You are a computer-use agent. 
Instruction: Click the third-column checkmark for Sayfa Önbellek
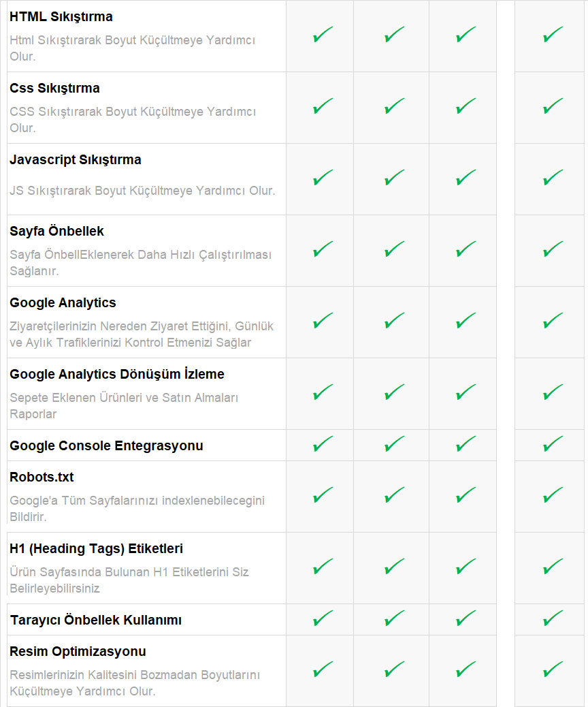pos(465,250)
